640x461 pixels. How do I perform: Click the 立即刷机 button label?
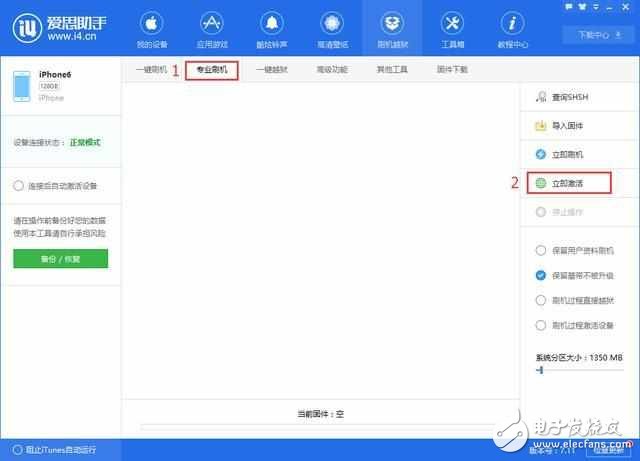click(x=567, y=154)
